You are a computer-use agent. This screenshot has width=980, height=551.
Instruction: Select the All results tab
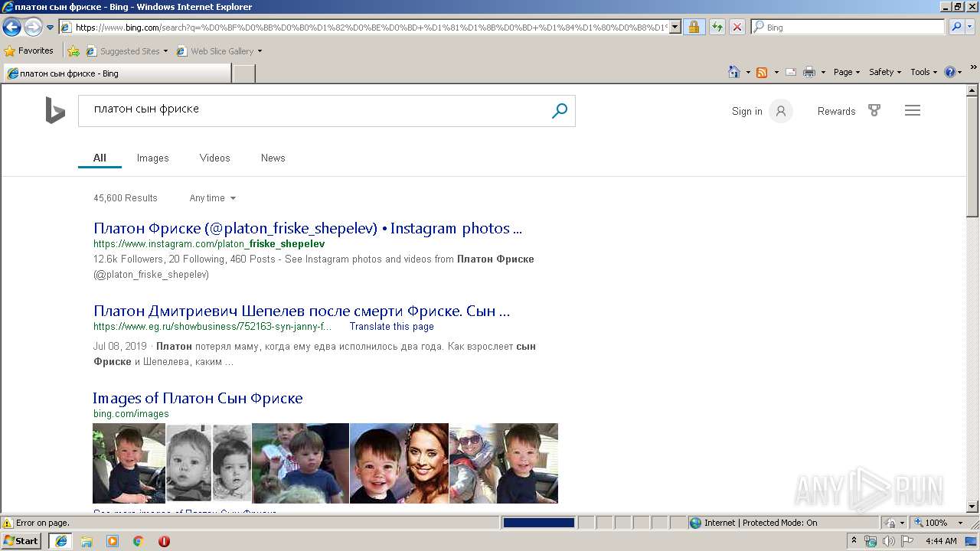(100, 158)
